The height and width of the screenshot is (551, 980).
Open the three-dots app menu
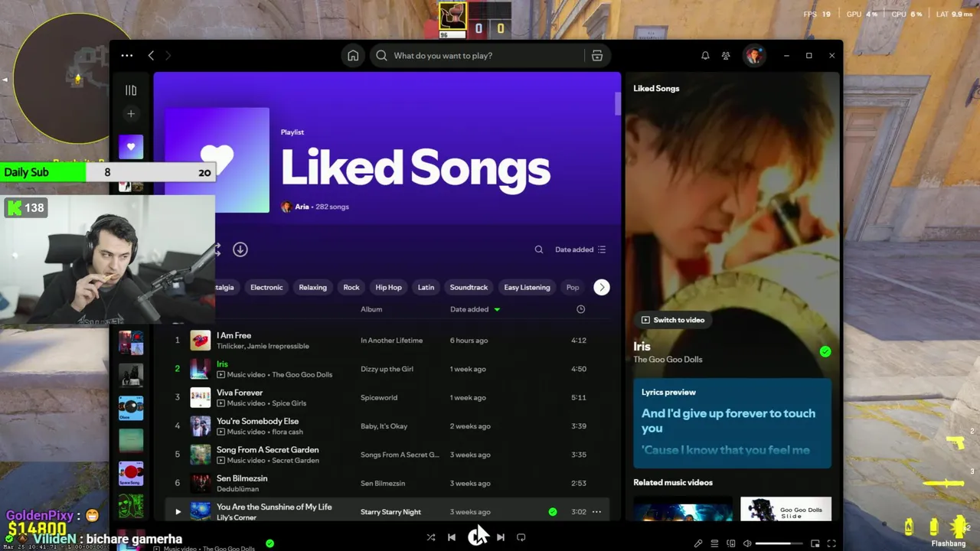pyautogui.click(x=127, y=56)
